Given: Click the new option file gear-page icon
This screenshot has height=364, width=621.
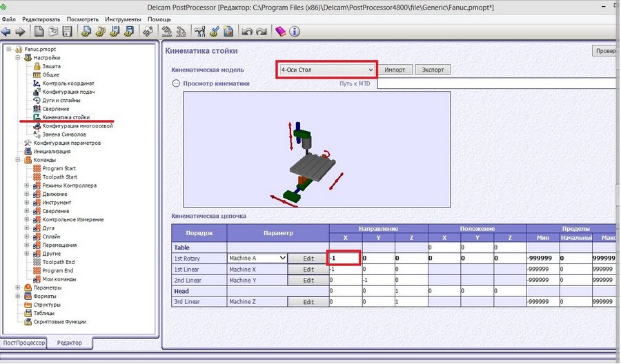Looking at the screenshot, I should pyautogui.click(x=86, y=32).
